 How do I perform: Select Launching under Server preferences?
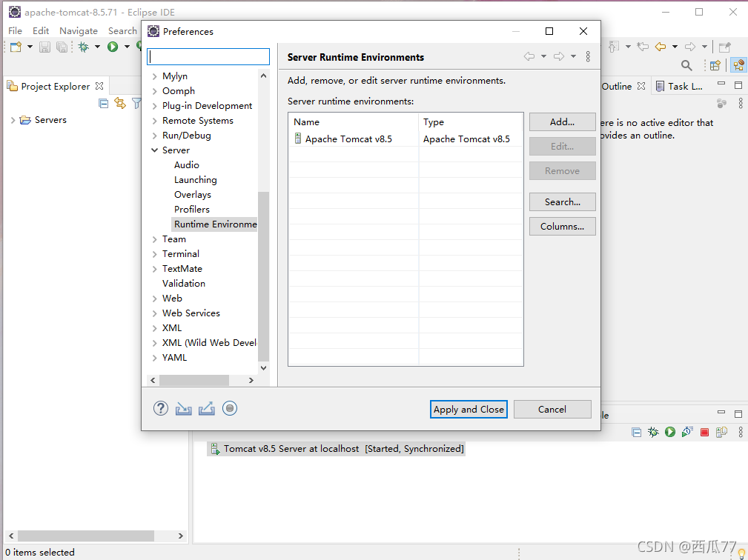pos(196,180)
